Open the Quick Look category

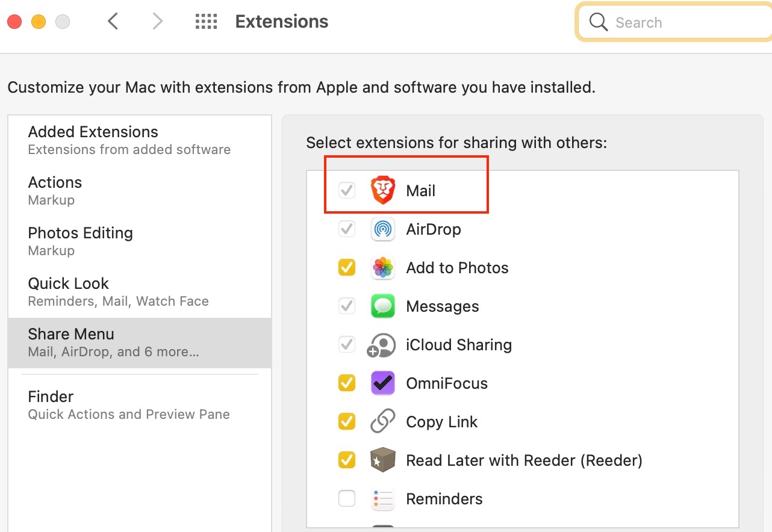140,292
